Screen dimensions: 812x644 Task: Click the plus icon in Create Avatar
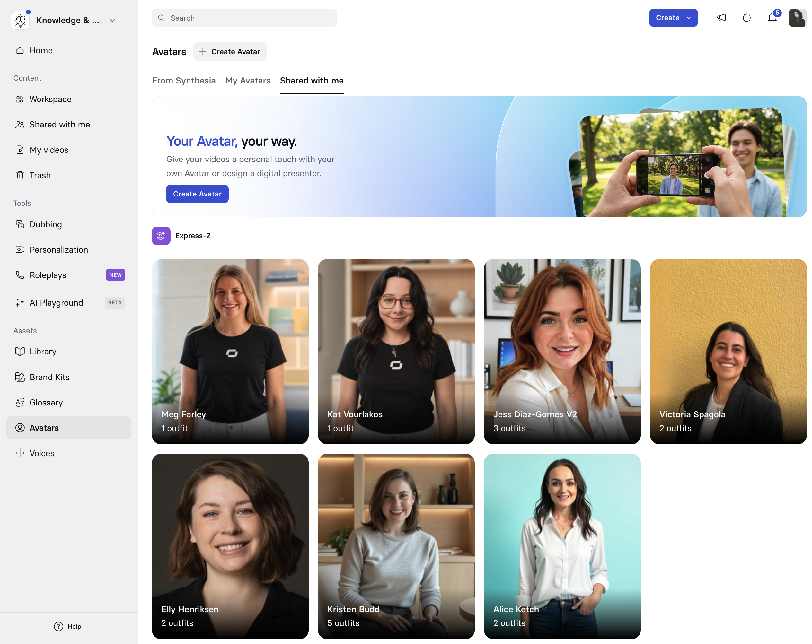202,52
